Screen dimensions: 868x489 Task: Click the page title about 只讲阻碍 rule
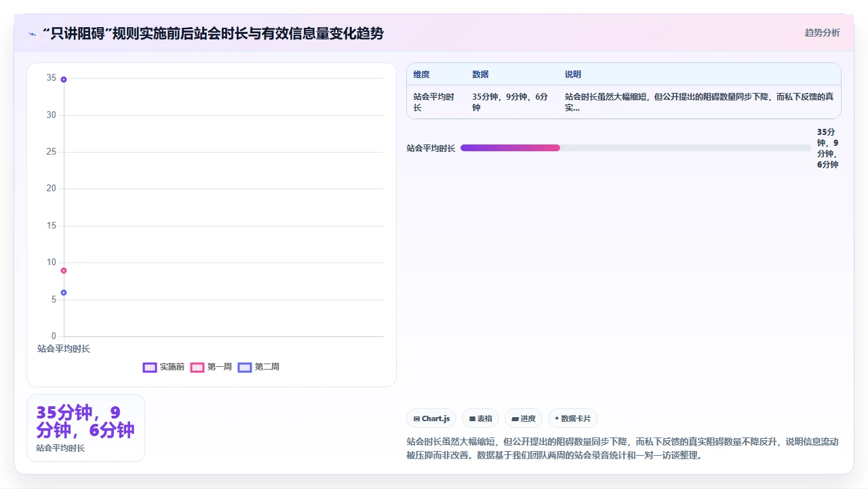pos(213,33)
